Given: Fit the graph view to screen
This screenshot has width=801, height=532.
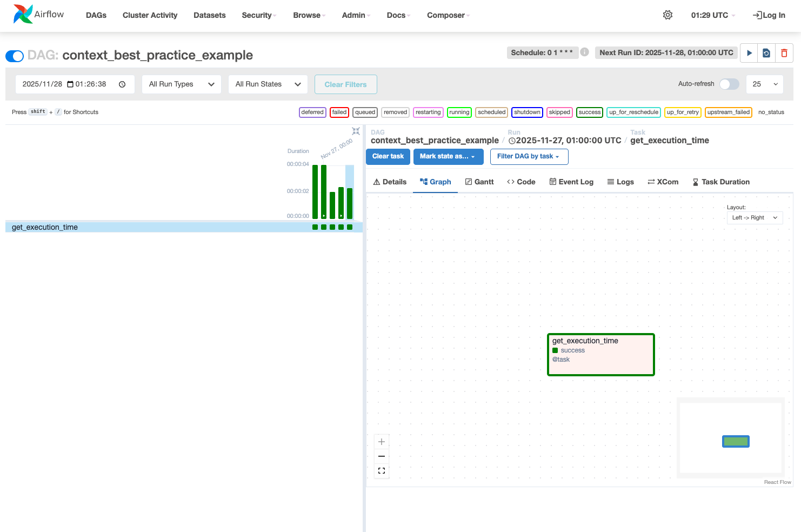Looking at the screenshot, I should [382, 471].
